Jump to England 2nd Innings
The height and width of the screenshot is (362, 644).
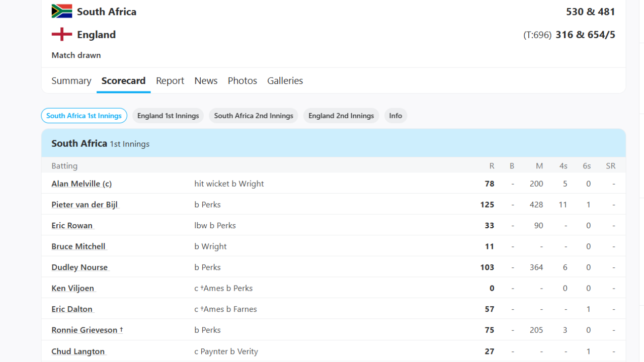[x=341, y=116]
